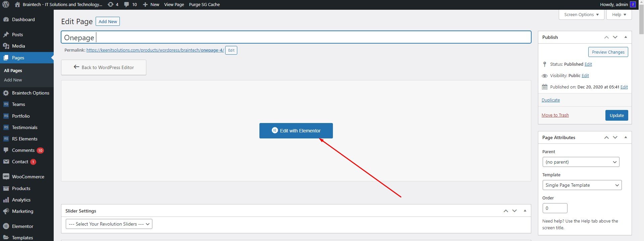Click the Media icon in sidebar
The image size is (644, 241).
coord(6,46)
